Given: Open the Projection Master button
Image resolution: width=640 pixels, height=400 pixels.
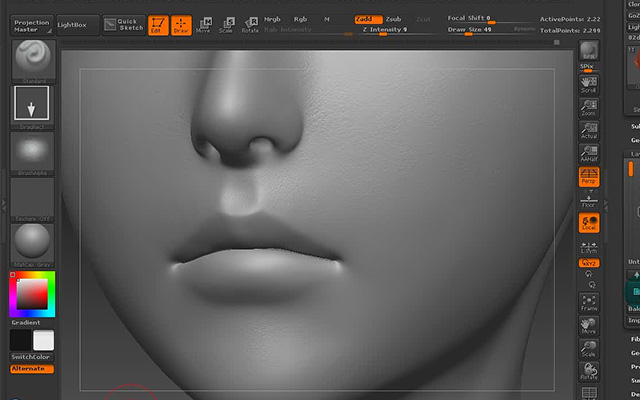Looking at the screenshot, I should click(x=32, y=25).
